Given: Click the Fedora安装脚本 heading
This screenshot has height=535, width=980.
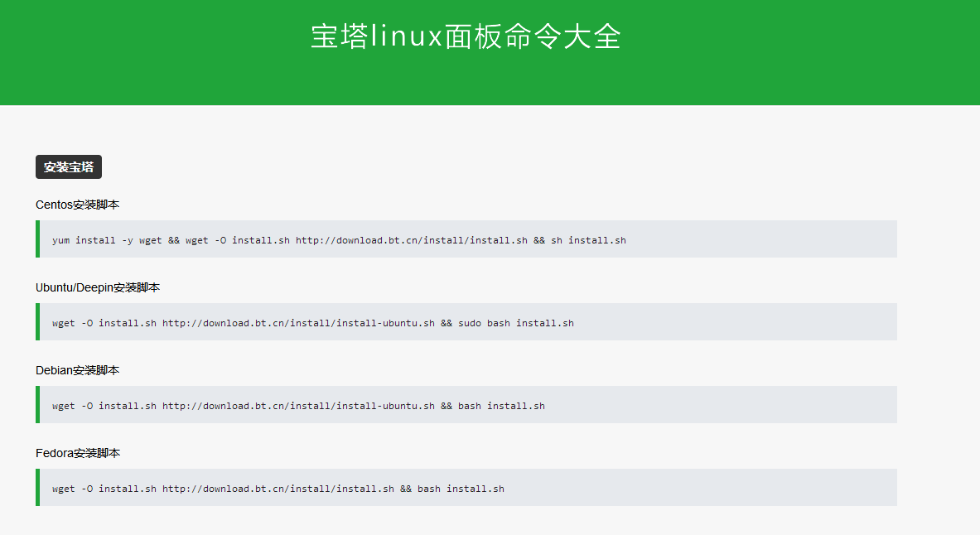Looking at the screenshot, I should coord(78,453).
